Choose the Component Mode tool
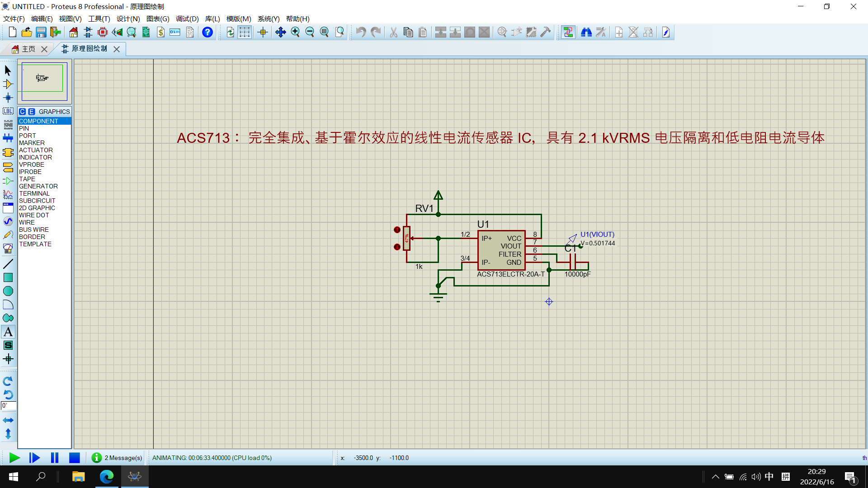This screenshot has width=868, height=488. 8,84
